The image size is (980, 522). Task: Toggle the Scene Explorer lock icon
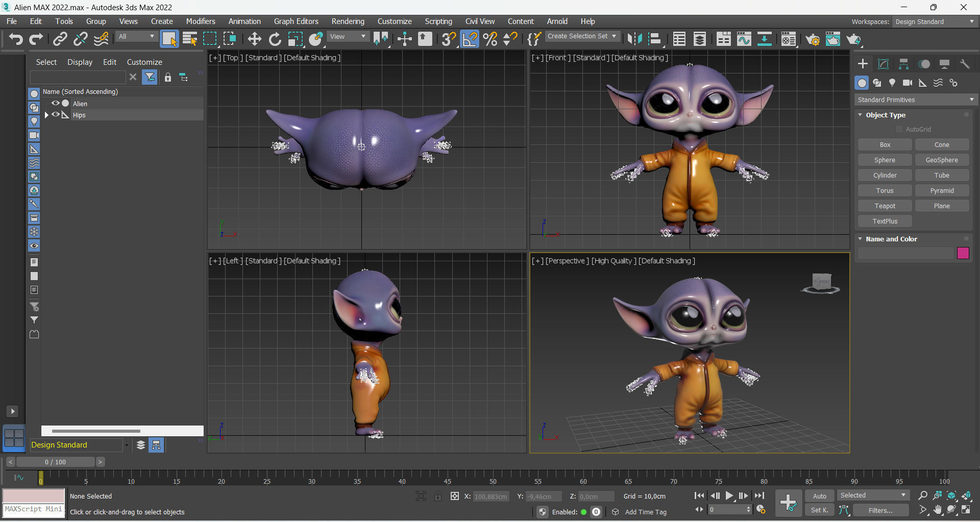pos(167,77)
